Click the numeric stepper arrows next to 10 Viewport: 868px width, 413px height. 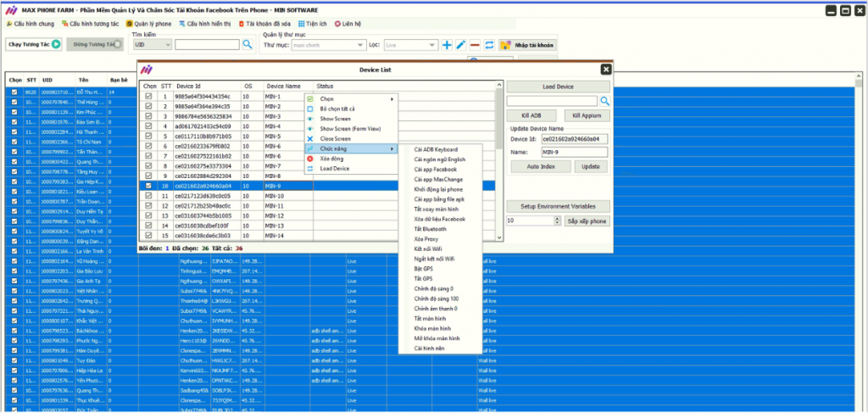557,220
